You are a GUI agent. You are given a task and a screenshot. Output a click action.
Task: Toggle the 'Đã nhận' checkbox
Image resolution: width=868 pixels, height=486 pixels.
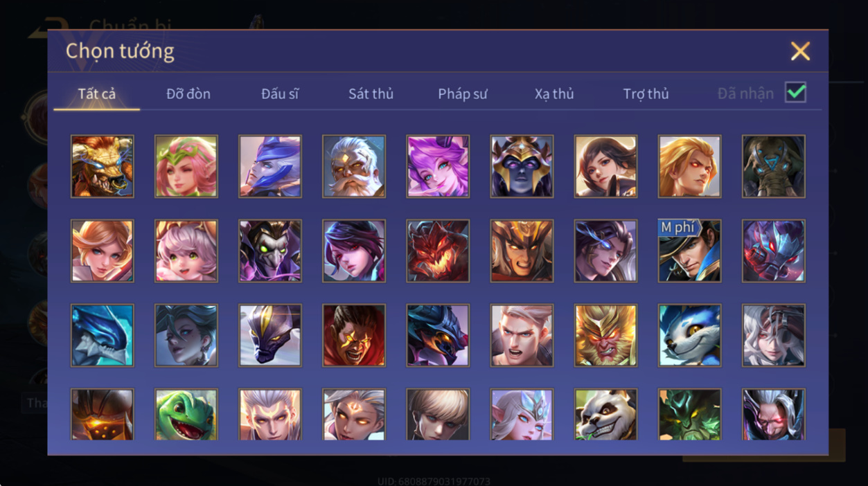click(795, 92)
